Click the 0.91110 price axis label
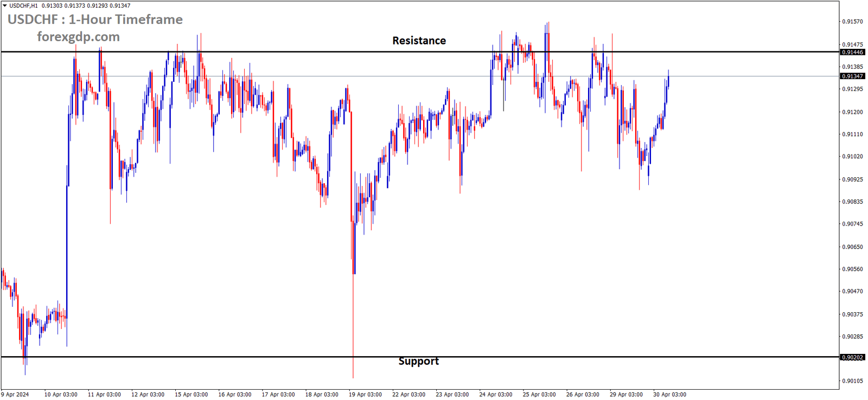Image resolution: width=868 pixels, height=400 pixels. click(x=852, y=134)
